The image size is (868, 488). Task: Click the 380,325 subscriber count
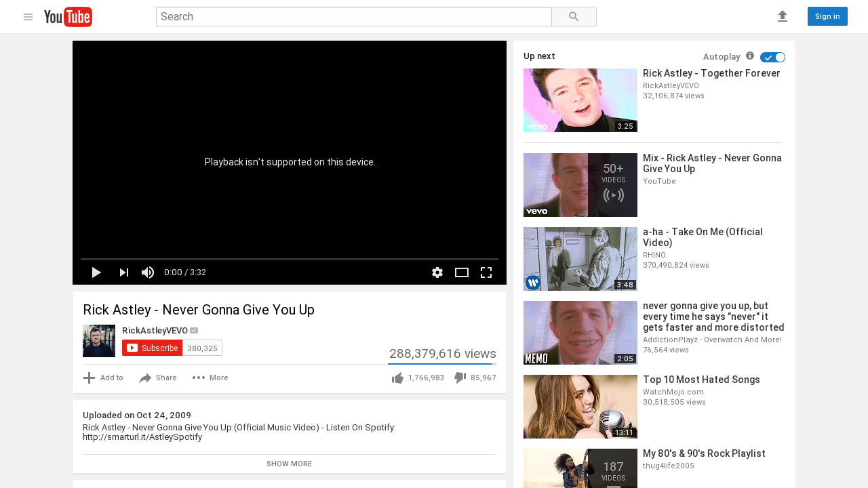[202, 348]
